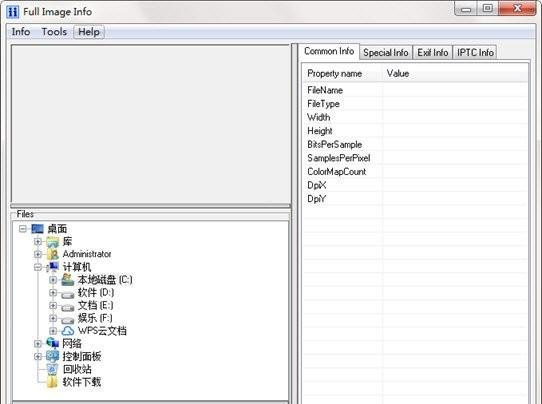Select the Width property row
This screenshot has height=404, width=542.
pyautogui.click(x=415, y=117)
